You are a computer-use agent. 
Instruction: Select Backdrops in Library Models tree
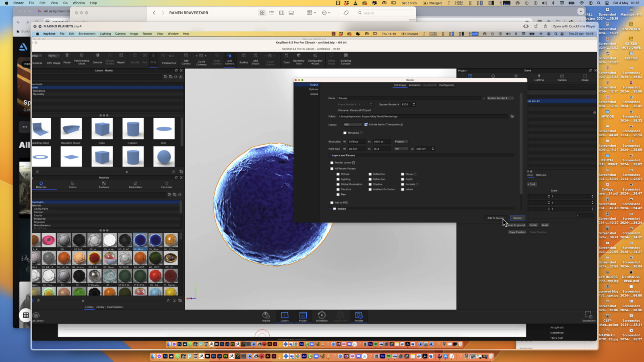click(x=39, y=91)
